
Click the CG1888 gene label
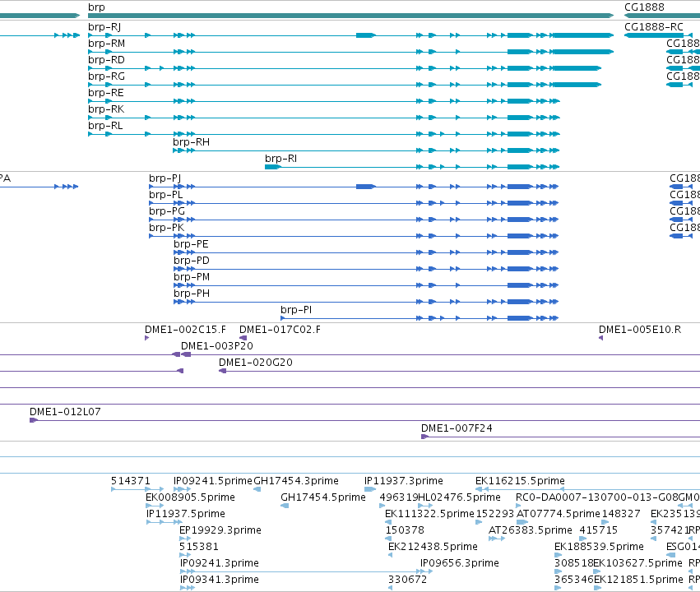644,7
